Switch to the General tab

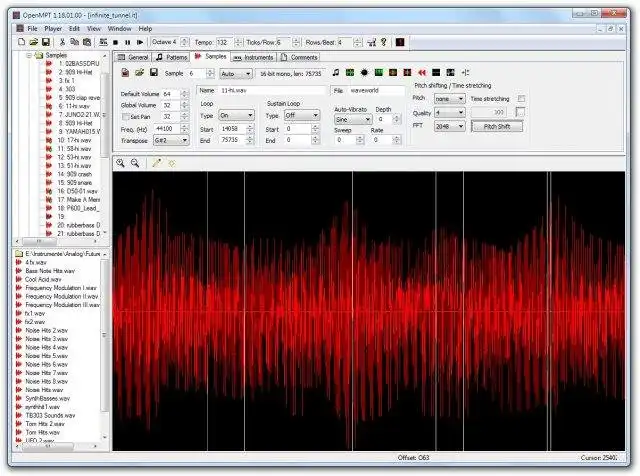133,57
